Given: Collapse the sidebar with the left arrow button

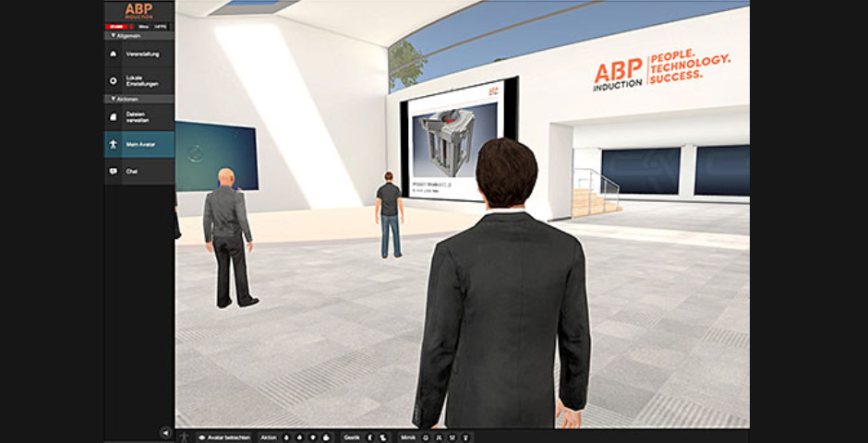Looking at the screenshot, I should [165, 432].
